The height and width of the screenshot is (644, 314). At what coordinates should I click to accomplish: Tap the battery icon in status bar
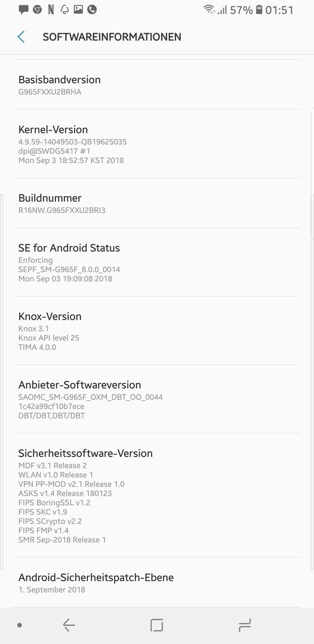(259, 10)
